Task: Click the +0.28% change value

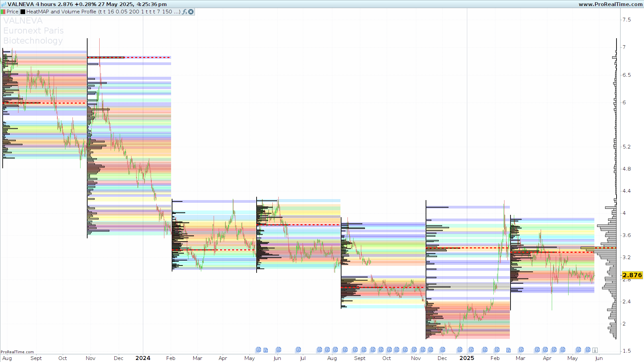Action: pyautogui.click(x=86, y=4)
